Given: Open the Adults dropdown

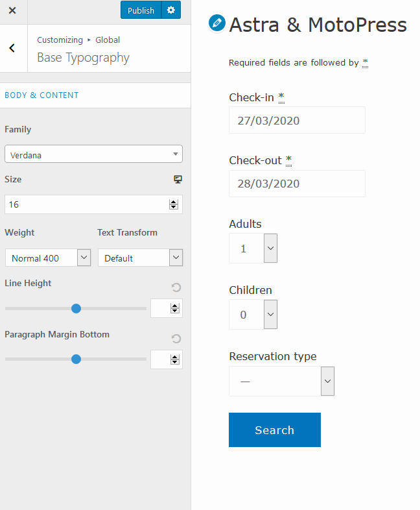Looking at the screenshot, I should tap(253, 249).
